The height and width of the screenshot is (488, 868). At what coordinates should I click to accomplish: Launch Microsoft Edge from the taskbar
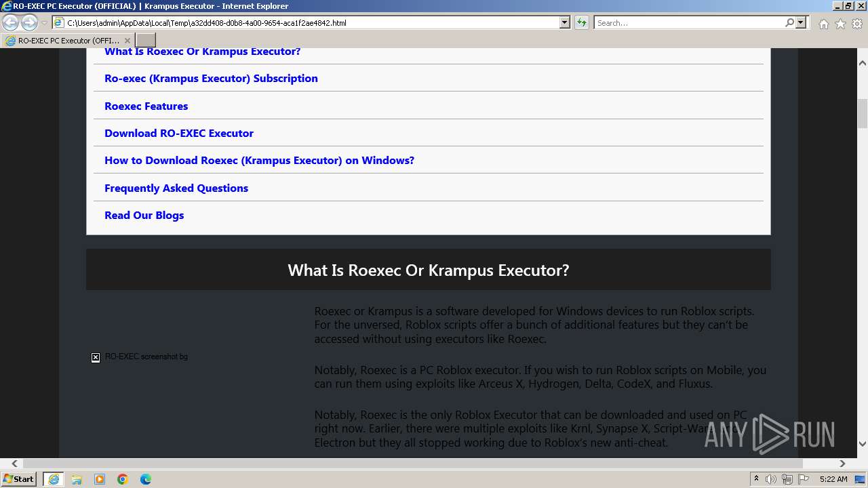[146, 479]
